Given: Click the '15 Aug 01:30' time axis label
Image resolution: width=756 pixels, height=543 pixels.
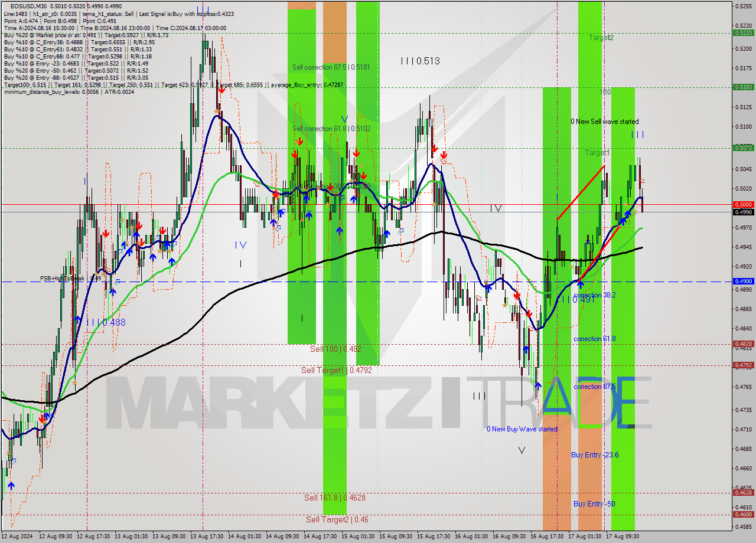Looking at the screenshot, I should click(x=358, y=537).
